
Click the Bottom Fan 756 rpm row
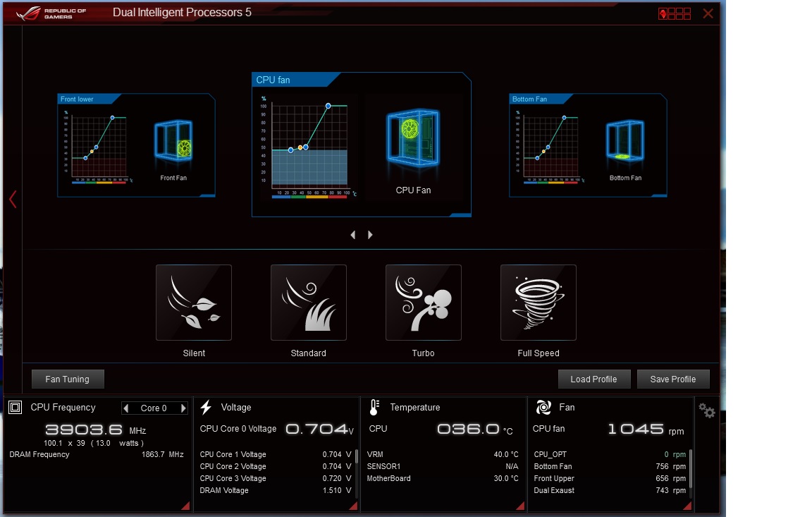point(610,466)
